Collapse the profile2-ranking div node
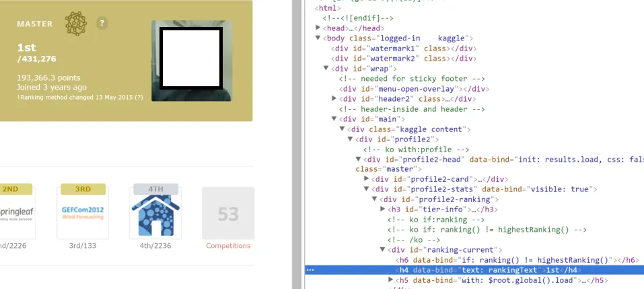This screenshot has width=644, height=289. 374,199
